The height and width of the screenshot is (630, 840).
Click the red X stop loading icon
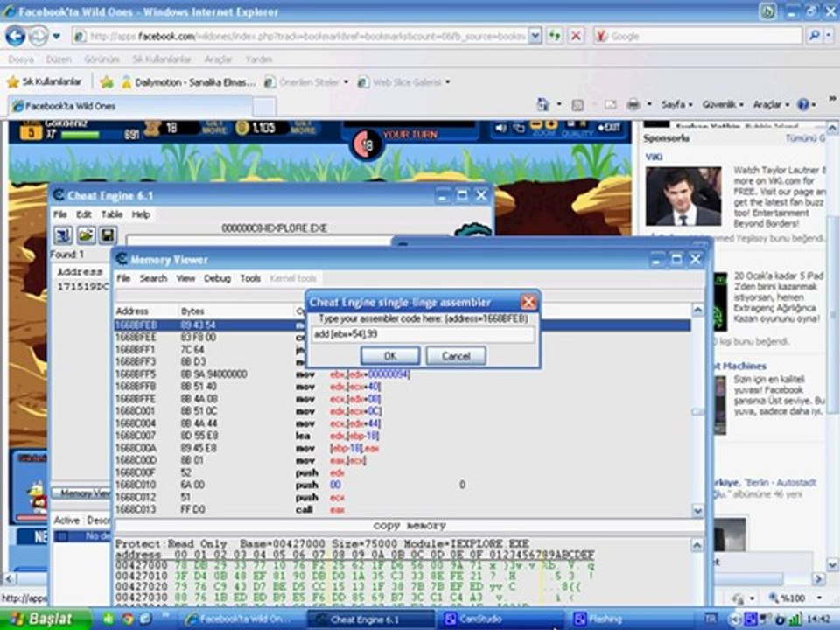576,37
